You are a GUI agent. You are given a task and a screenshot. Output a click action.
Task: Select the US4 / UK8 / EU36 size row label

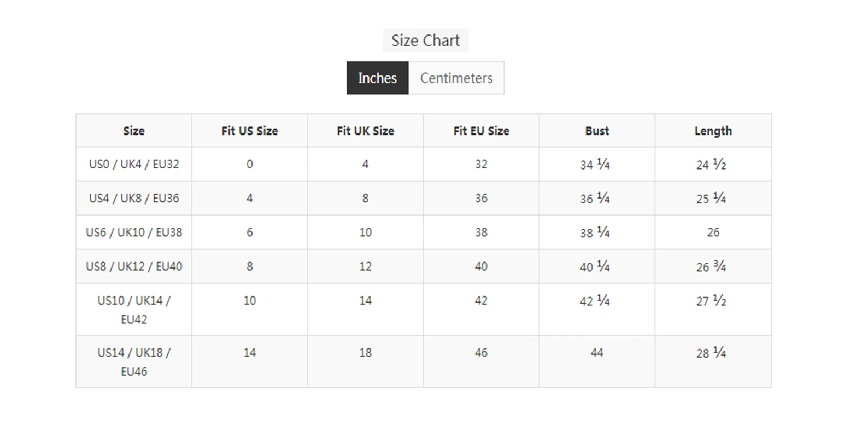(134, 198)
